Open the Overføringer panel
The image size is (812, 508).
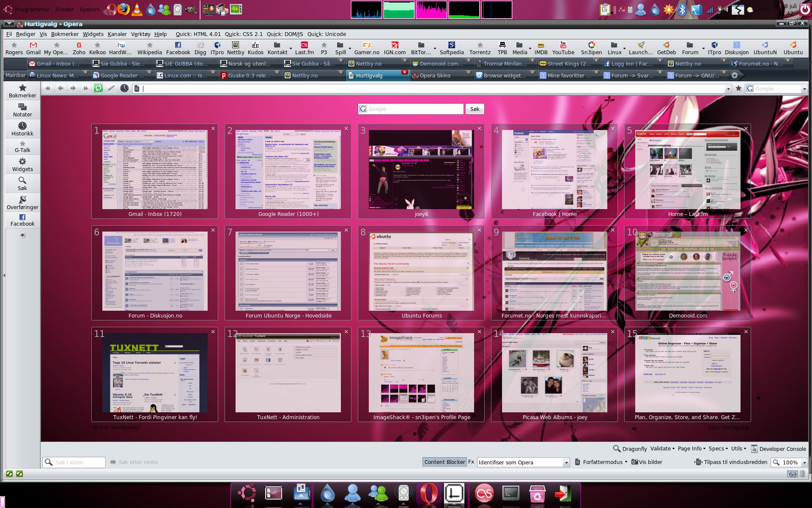22,203
